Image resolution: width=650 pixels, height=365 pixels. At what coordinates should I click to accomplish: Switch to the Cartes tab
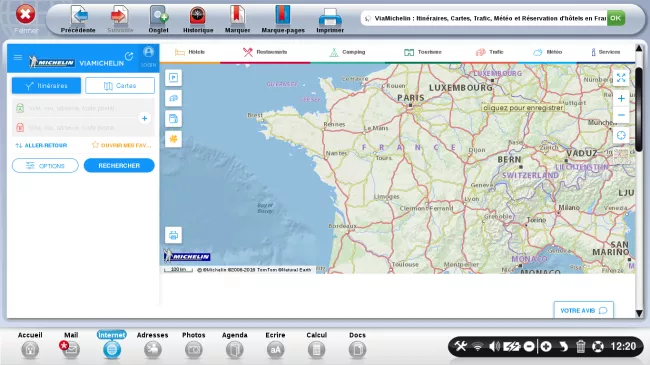(x=120, y=86)
